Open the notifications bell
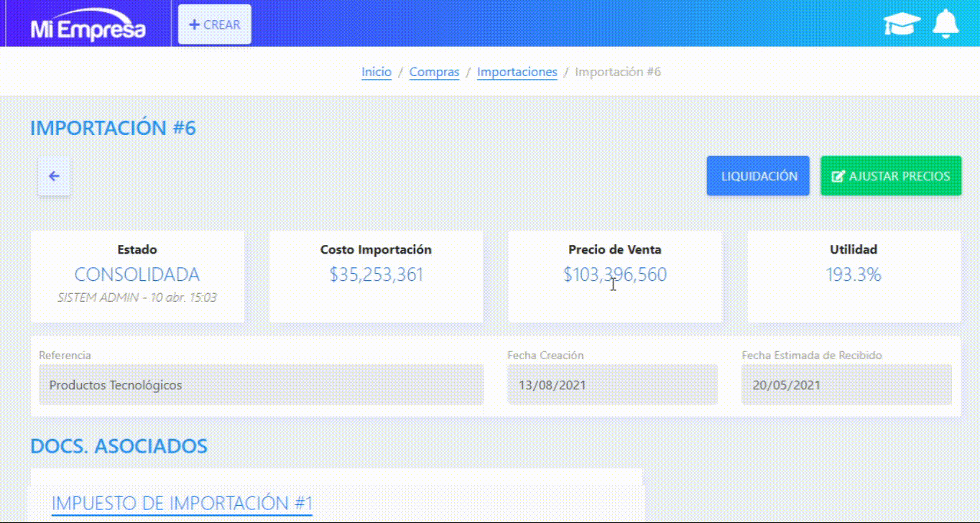 [x=945, y=24]
